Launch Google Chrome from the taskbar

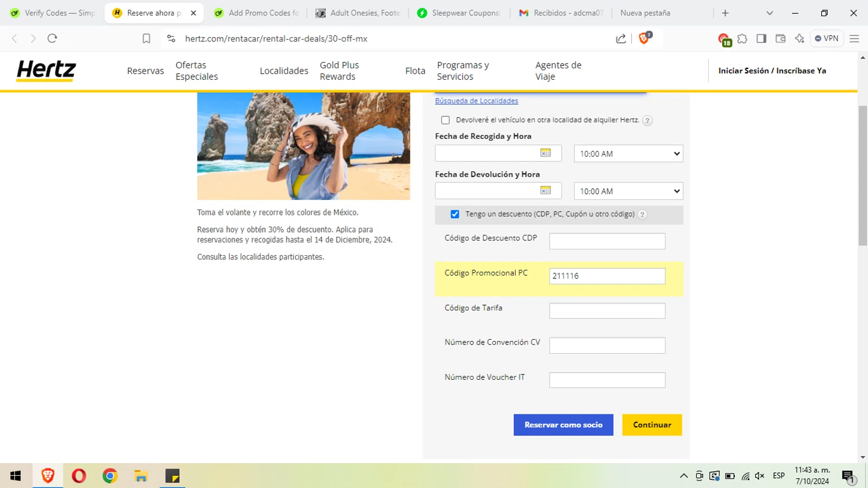pyautogui.click(x=110, y=476)
